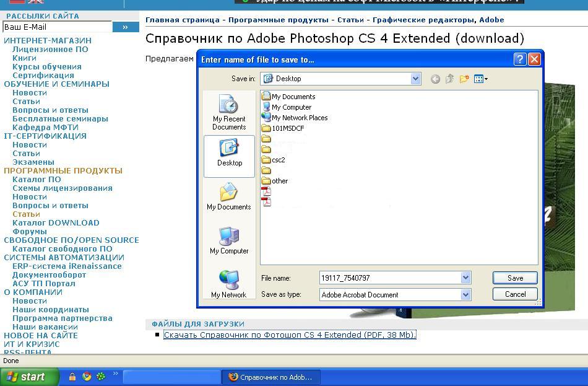This screenshot has height=386, width=588.
Task: Select the 101MSDCF folder
Action: point(283,128)
